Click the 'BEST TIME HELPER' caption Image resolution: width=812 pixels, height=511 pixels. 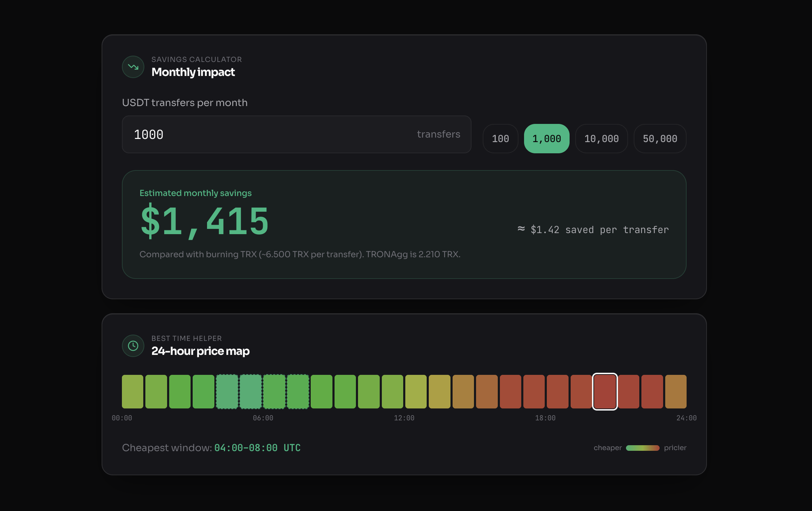click(186, 338)
